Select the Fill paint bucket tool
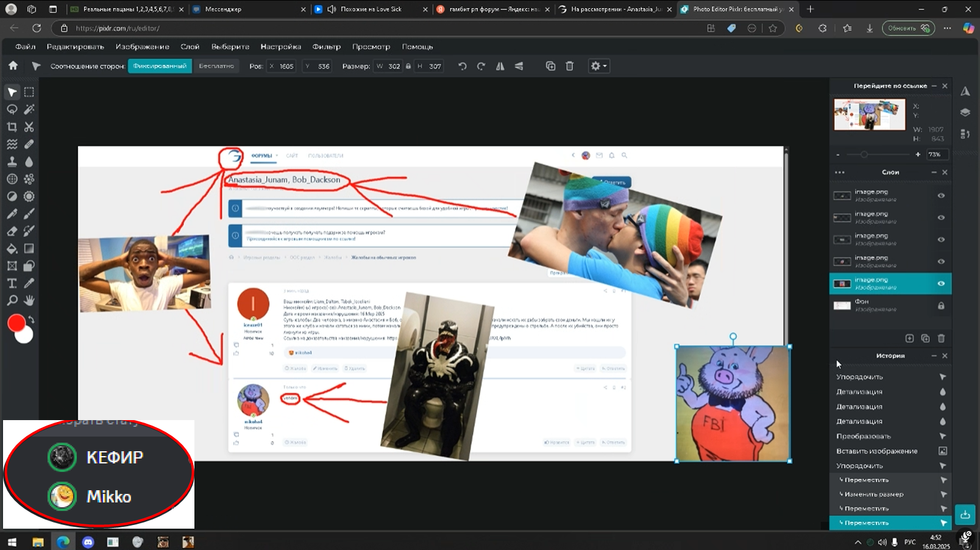Viewport: 980px width, 550px height. (x=12, y=248)
